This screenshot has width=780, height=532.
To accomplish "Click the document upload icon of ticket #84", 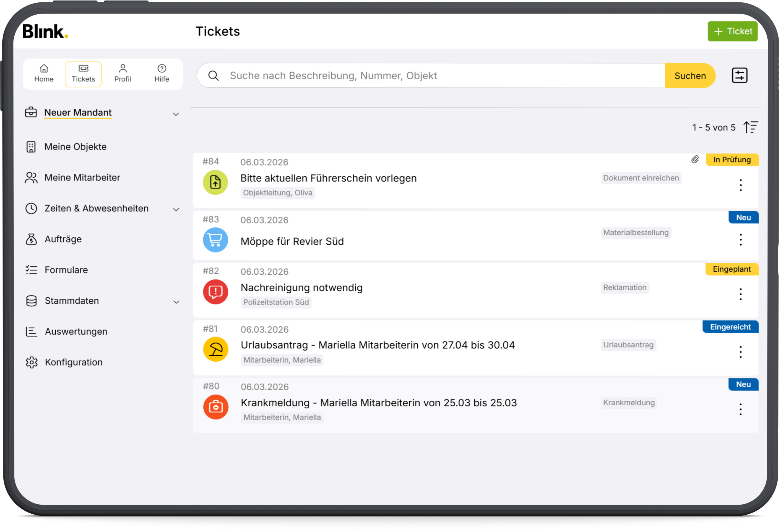I will (216, 182).
